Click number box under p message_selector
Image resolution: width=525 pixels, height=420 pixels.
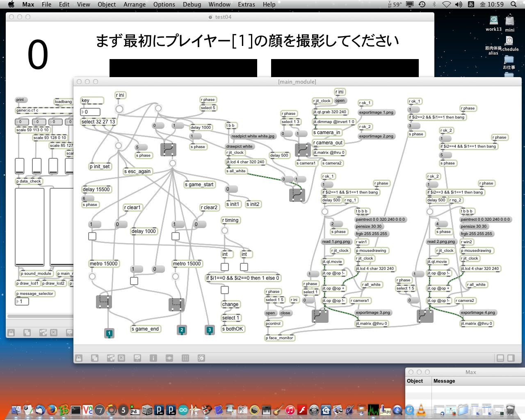[x=22, y=301]
